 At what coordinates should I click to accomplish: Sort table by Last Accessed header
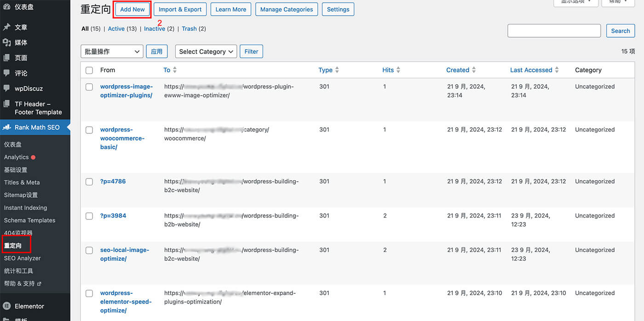coord(531,70)
